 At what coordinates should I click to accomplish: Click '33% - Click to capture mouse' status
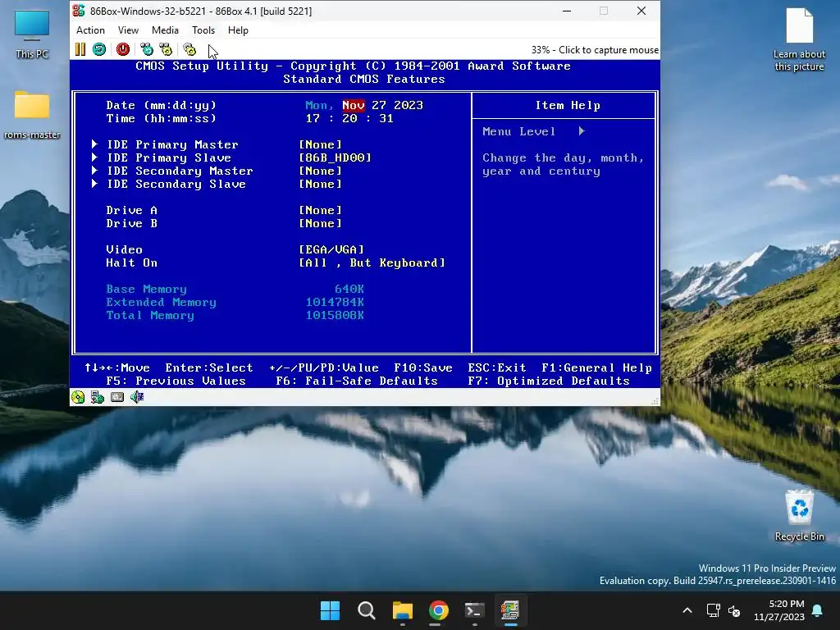coord(595,50)
